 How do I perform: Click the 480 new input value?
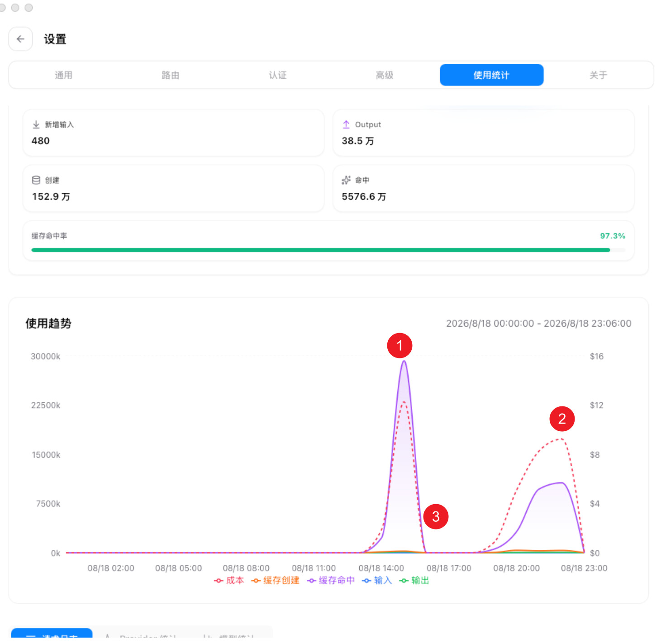click(x=41, y=141)
